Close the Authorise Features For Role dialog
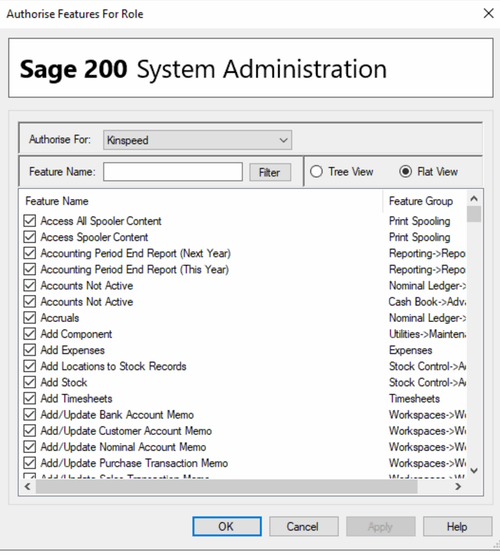The width and height of the screenshot is (500, 555). pyautogui.click(x=488, y=13)
